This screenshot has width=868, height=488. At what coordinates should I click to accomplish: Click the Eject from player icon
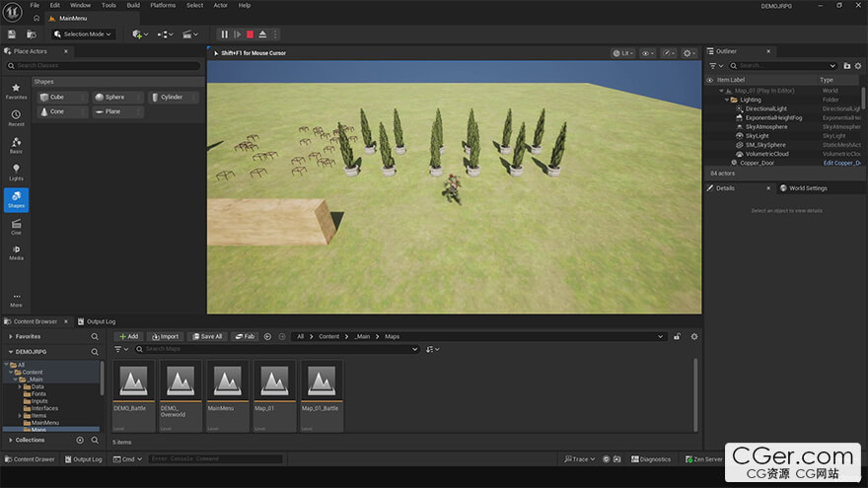pyautogui.click(x=262, y=35)
